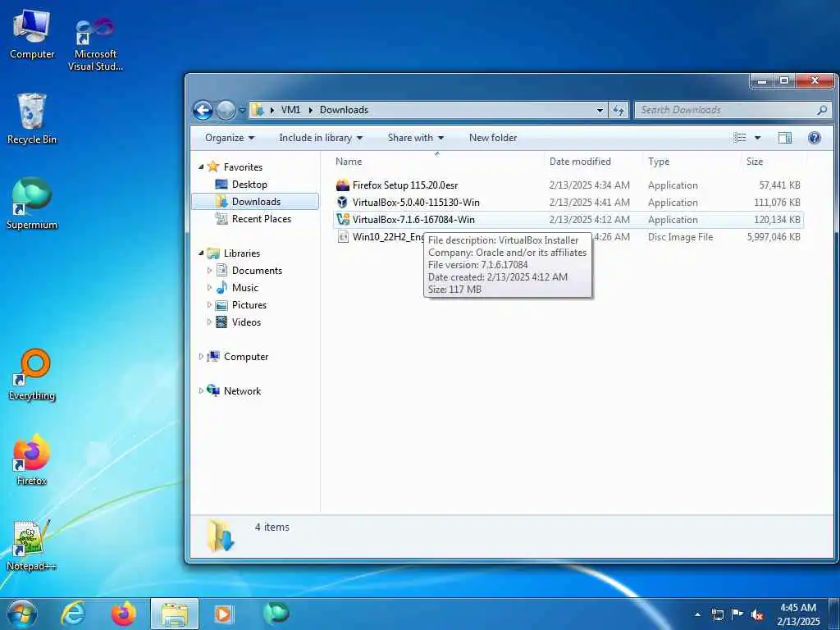This screenshot has width=840, height=630.
Task: Show hidden tray icons arrow
Action: (x=697, y=615)
